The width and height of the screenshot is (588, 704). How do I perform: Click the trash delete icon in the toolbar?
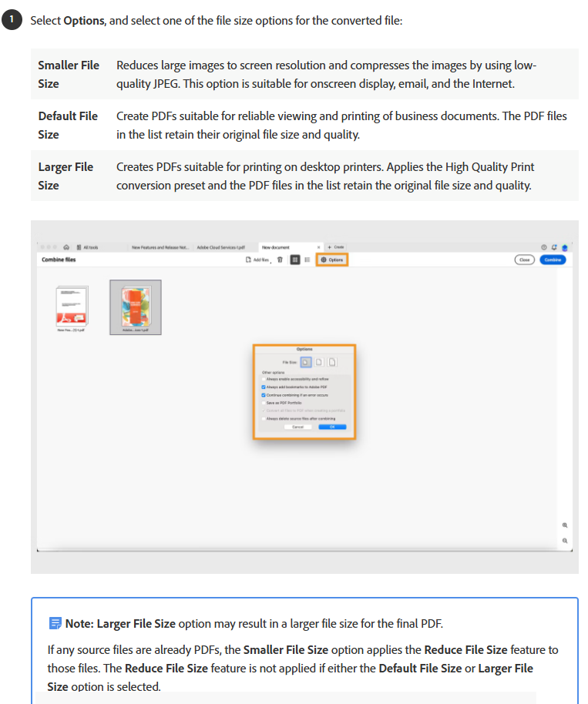click(280, 260)
